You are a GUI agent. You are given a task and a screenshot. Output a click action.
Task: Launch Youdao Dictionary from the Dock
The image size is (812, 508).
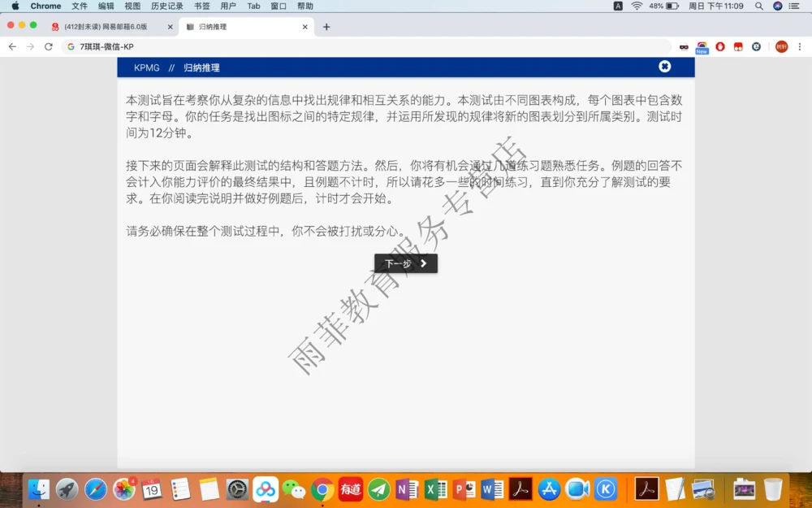(x=349, y=489)
